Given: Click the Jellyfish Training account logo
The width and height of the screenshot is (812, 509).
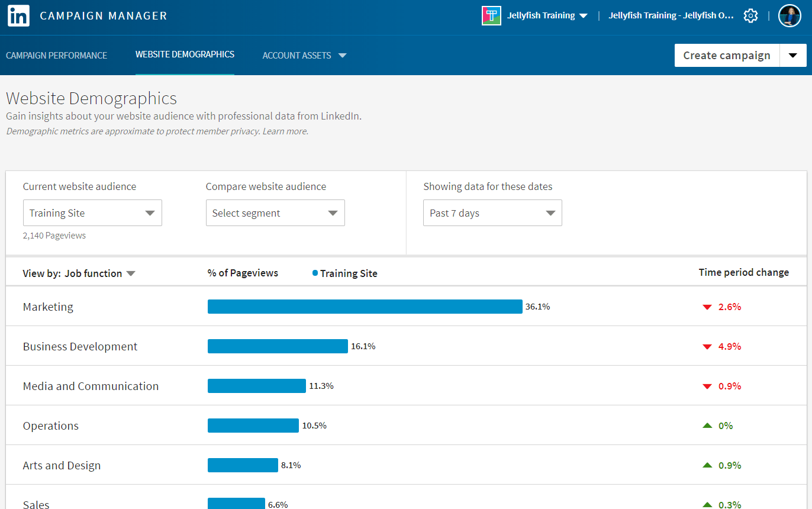Looking at the screenshot, I should 492,16.
